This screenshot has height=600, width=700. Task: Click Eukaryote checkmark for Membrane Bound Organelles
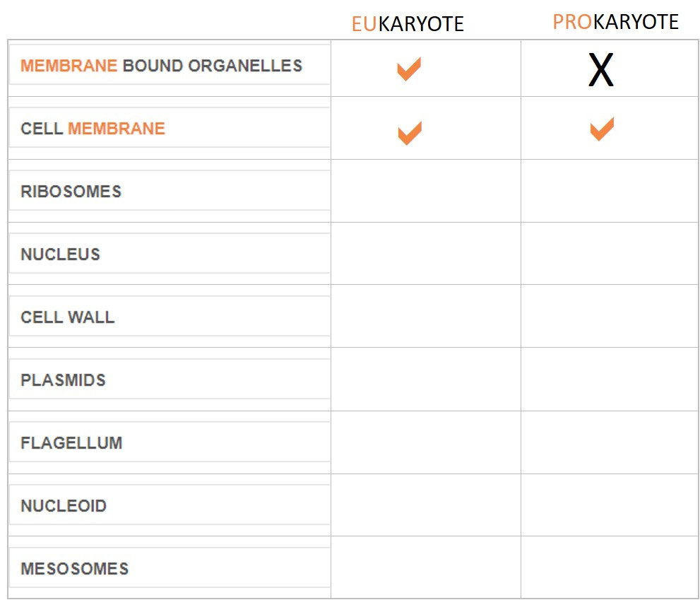(x=408, y=69)
